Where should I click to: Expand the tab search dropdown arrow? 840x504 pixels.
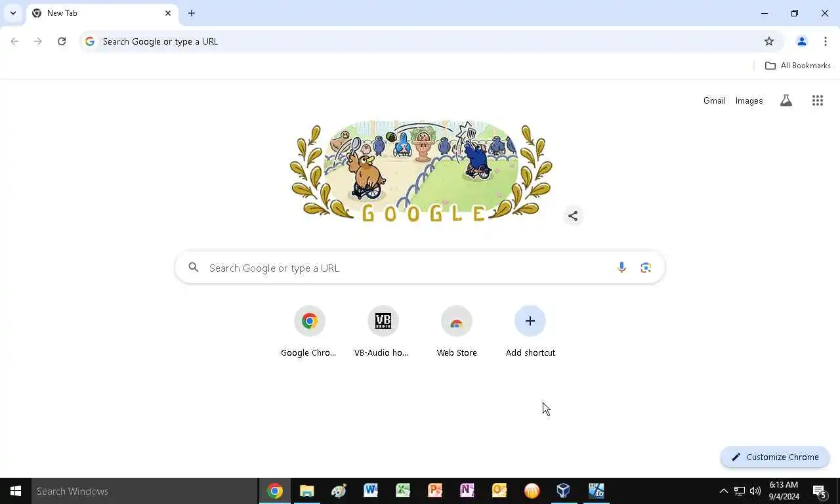[13, 13]
